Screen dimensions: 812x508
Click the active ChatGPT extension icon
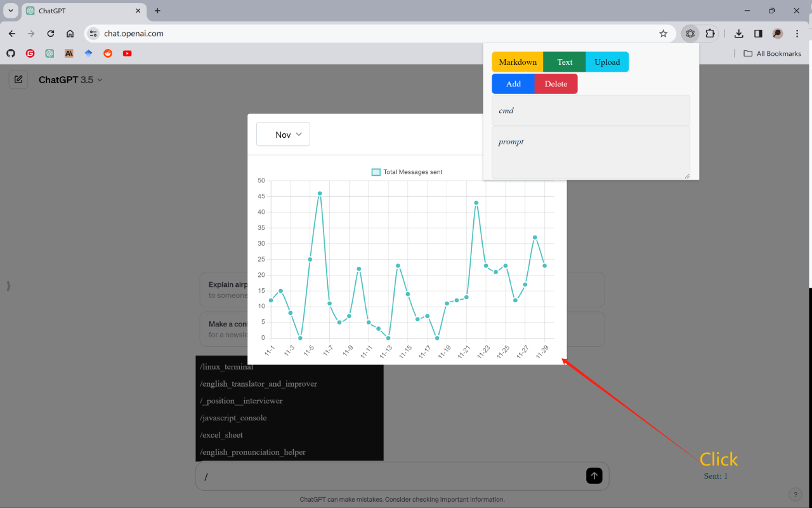coord(690,34)
